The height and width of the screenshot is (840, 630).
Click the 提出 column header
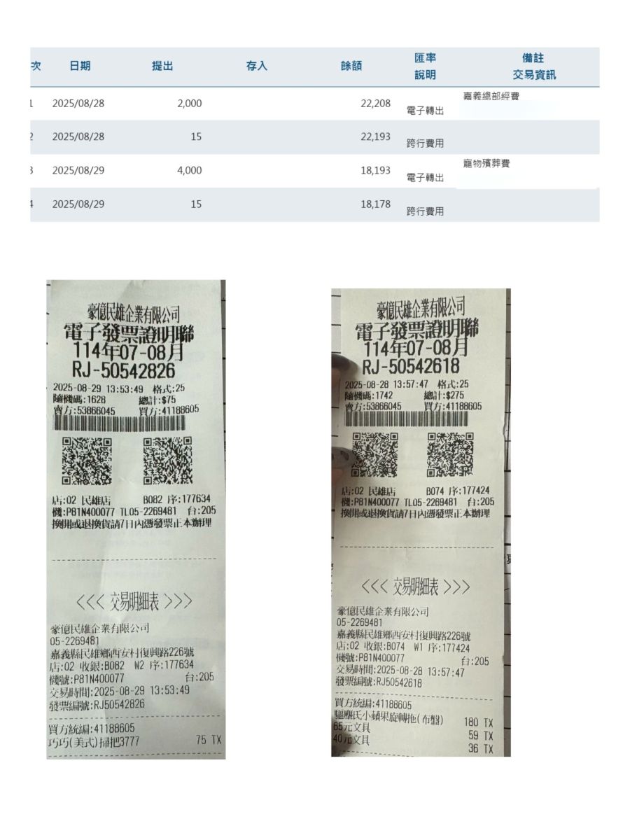(162, 66)
